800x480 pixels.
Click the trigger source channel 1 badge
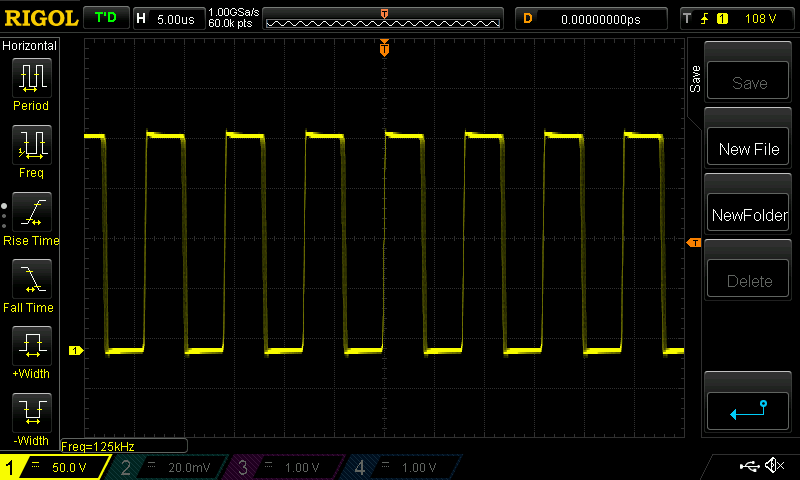(722, 19)
